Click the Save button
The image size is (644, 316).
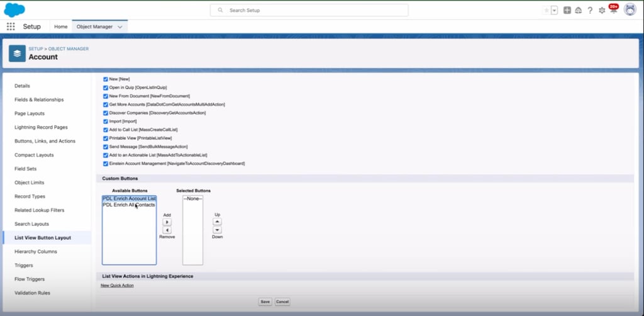[265, 302]
